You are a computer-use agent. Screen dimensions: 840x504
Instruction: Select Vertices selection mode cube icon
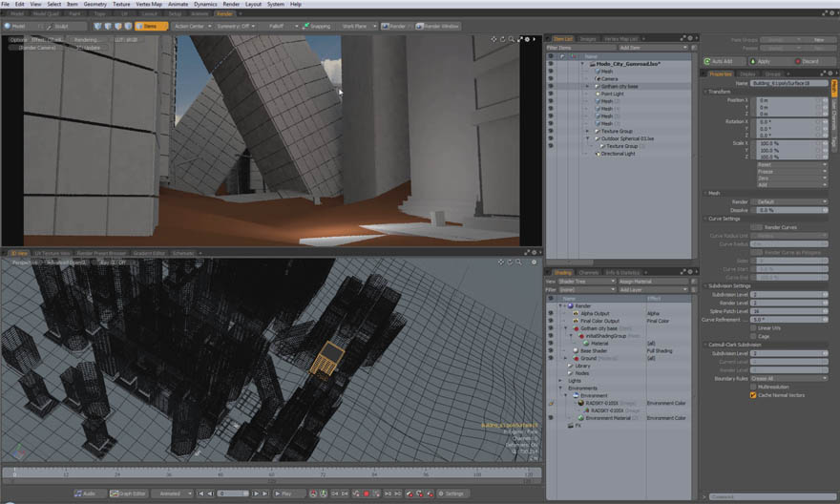[x=97, y=26]
